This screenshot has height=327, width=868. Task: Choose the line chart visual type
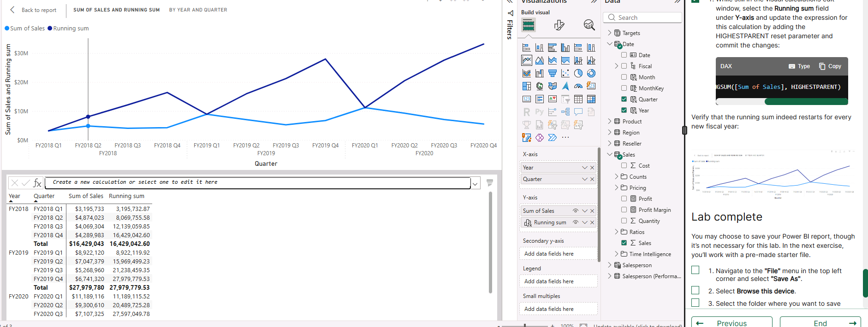[x=526, y=60]
